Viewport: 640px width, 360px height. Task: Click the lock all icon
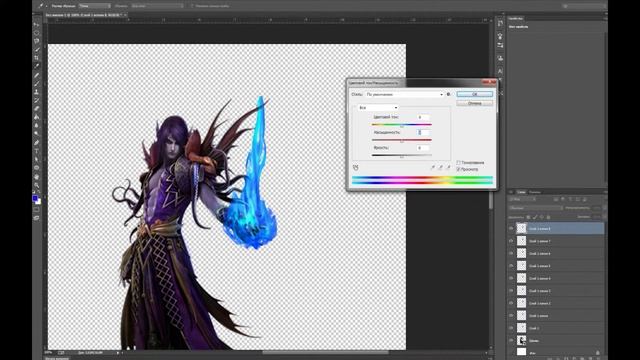pyautogui.click(x=549, y=217)
